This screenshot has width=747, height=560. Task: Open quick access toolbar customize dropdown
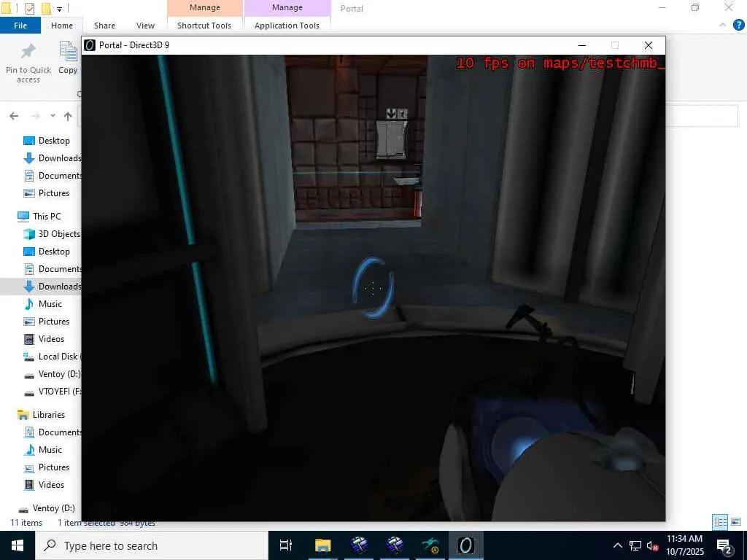click(59, 9)
